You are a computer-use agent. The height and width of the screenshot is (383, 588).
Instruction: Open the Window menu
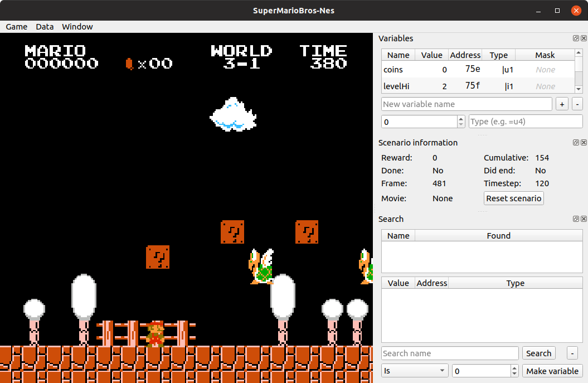click(x=77, y=27)
